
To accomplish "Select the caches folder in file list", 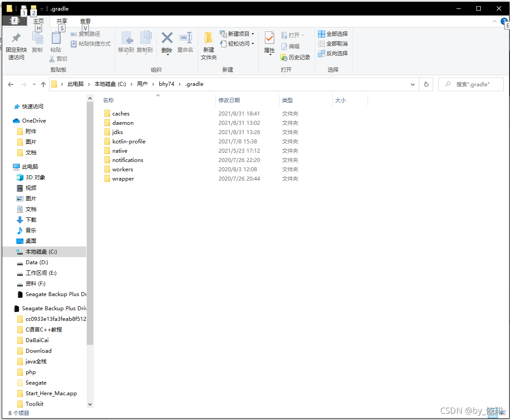I will point(121,114).
